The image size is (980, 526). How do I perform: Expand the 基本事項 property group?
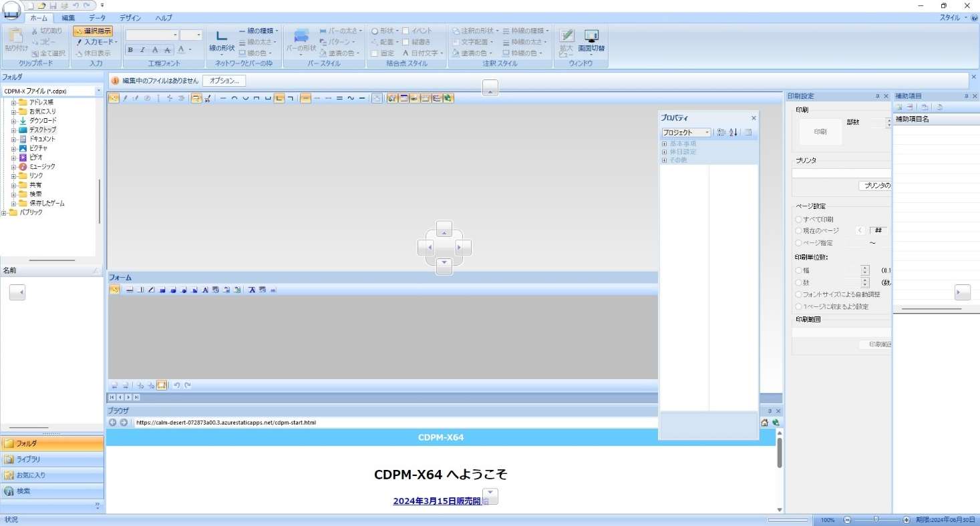coord(664,144)
